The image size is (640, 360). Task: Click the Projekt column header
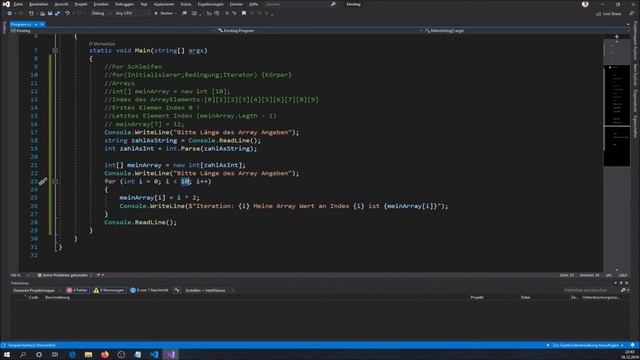[477, 298]
